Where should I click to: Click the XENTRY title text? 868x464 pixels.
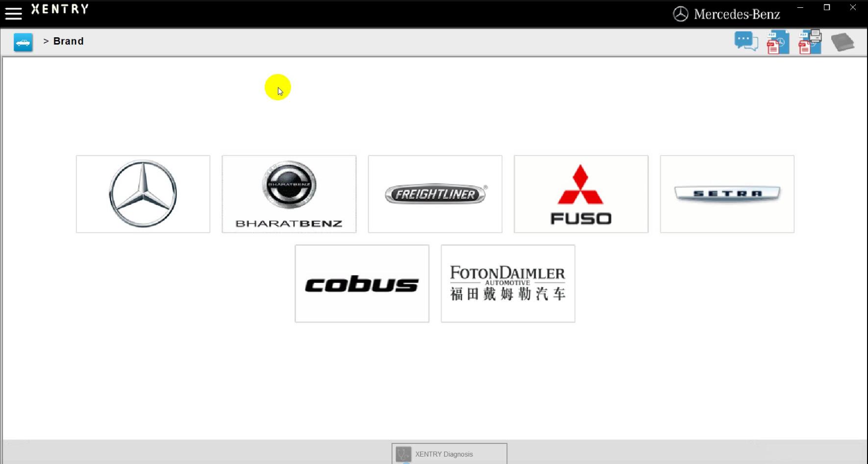(x=60, y=9)
